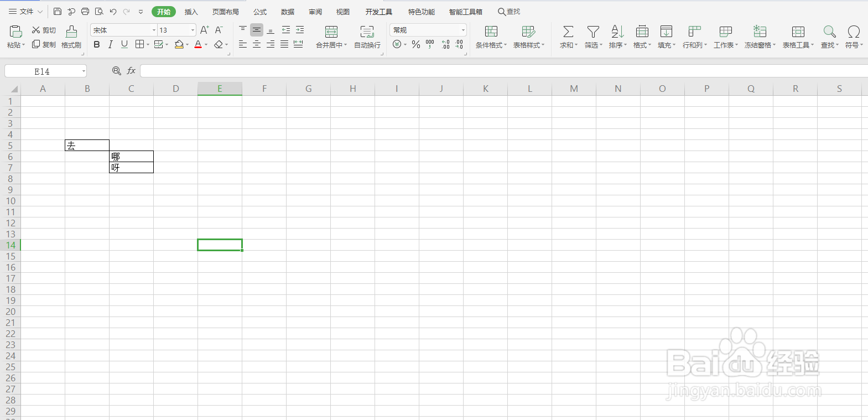Expand the quick access toolbar customize arrow
This screenshot has width=868, height=420.
tap(141, 12)
